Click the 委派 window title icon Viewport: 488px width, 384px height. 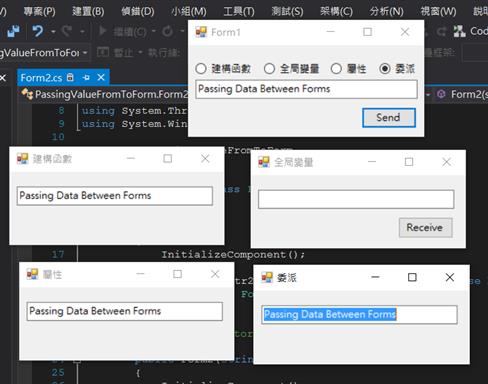click(267, 277)
